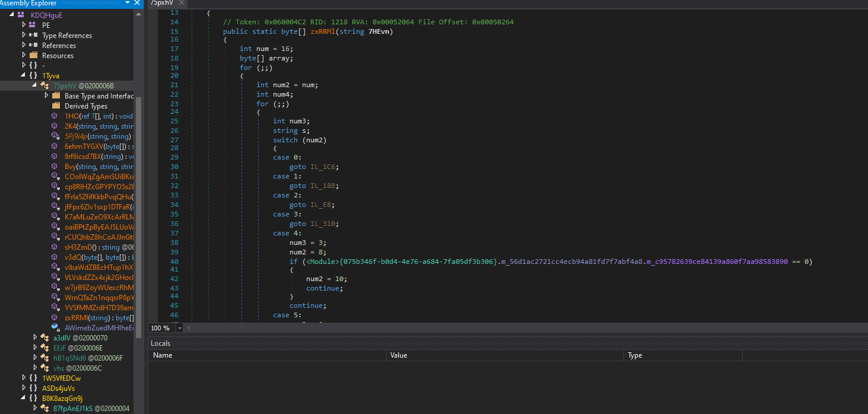The width and height of the screenshot is (868, 414).
Task: Expand the hB1qSNd6 class node
Action: tap(35, 358)
